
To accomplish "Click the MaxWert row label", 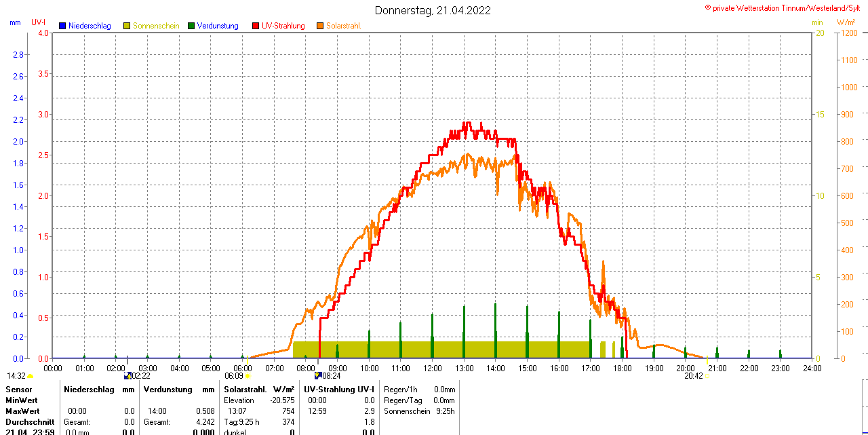I will (x=22, y=411).
